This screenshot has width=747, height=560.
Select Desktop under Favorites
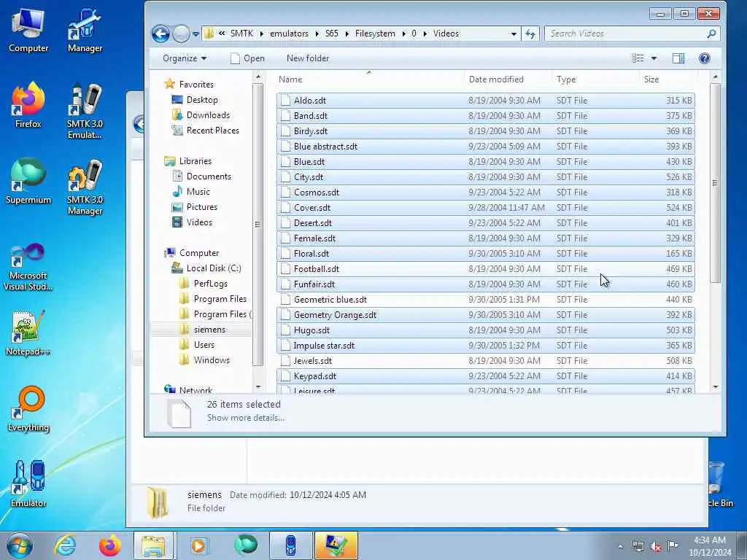click(202, 99)
